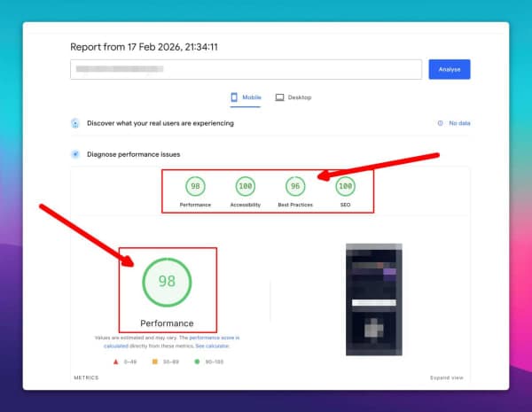Click the desktop monitor icon
This screenshot has width=532, height=412.
point(279,97)
